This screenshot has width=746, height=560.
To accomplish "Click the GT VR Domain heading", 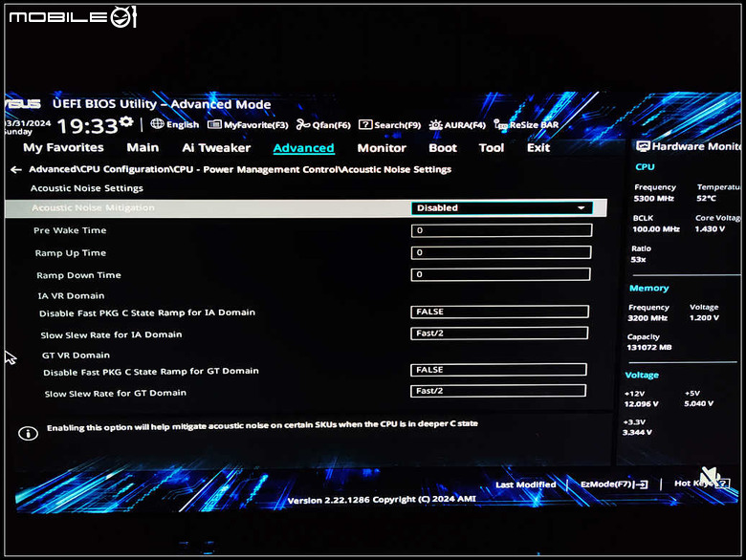I will coord(77,355).
